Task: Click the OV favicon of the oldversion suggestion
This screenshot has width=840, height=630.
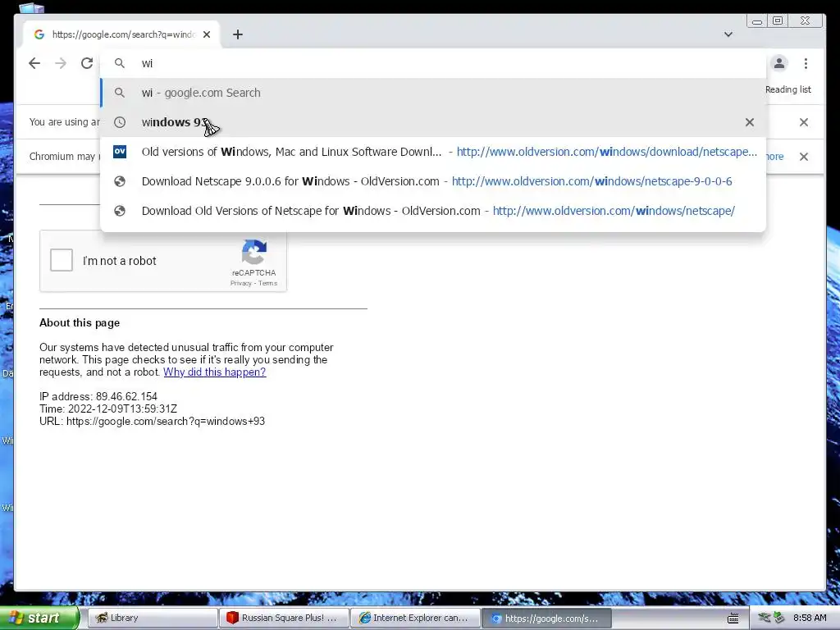Action: [120, 152]
